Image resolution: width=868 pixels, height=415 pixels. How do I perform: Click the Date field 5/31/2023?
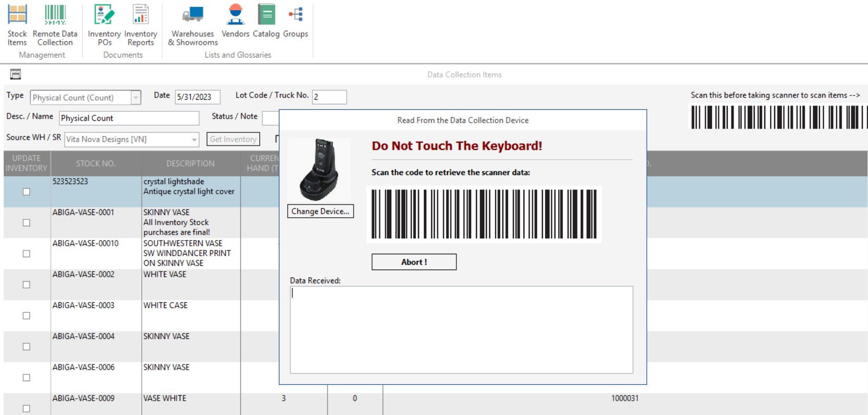tap(198, 97)
